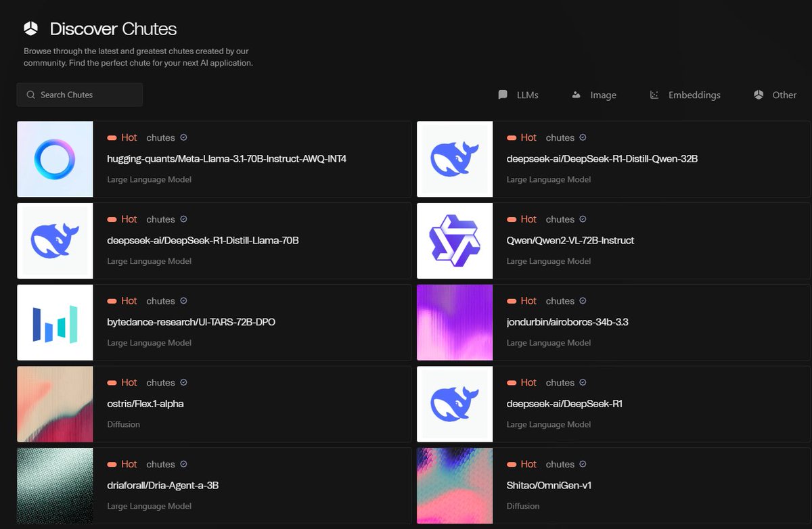The image size is (812, 529).
Task: Click the verified badge on the DeepSeek-R1-Distill-Qwen-32B card
Action: pyautogui.click(x=583, y=137)
